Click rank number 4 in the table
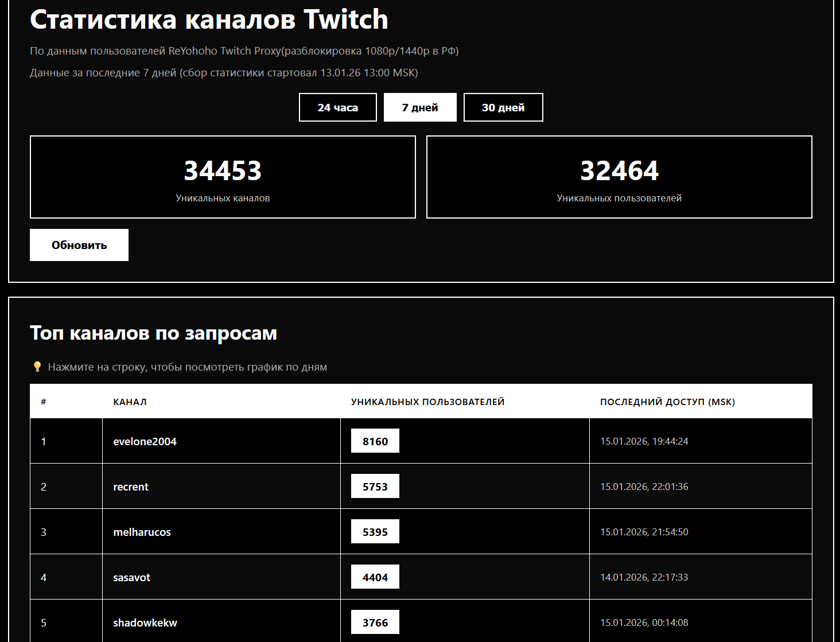Screen dimensions: 840x642 click(44, 577)
